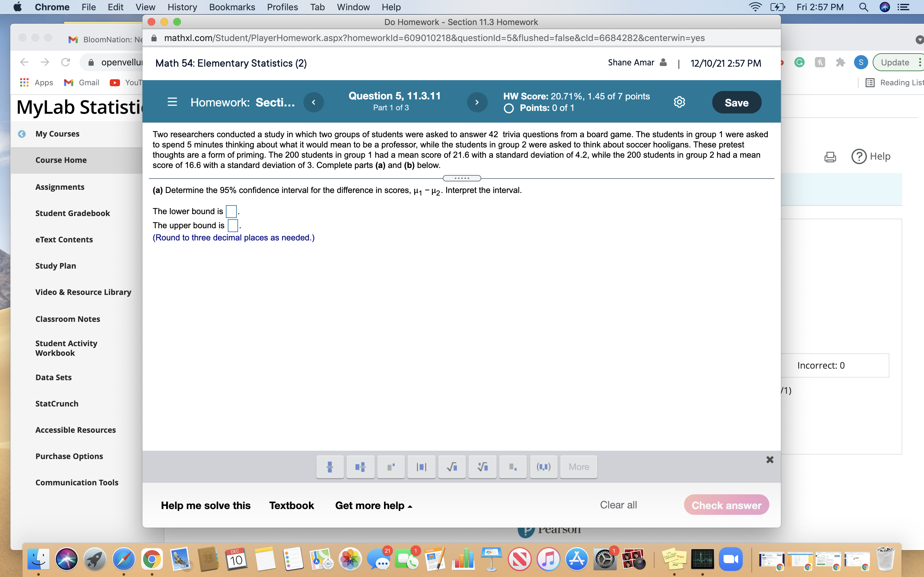Click the Check answer button
924x577 pixels.
[726, 505]
